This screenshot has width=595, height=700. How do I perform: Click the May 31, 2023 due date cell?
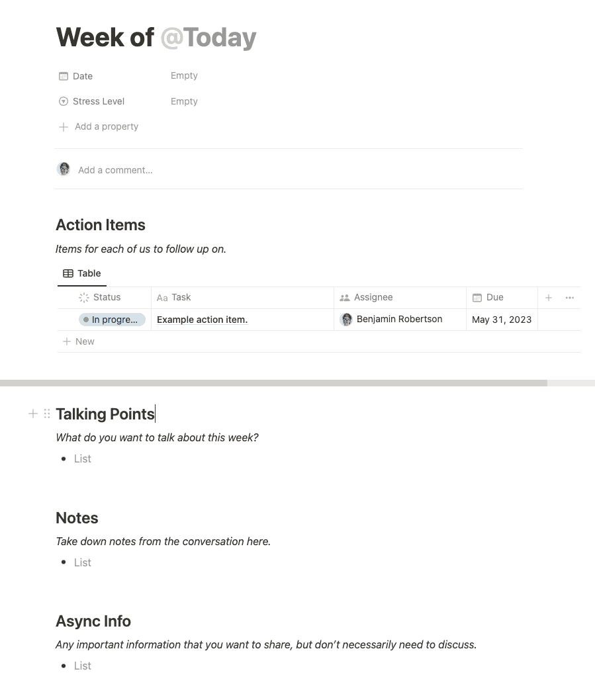tap(502, 320)
